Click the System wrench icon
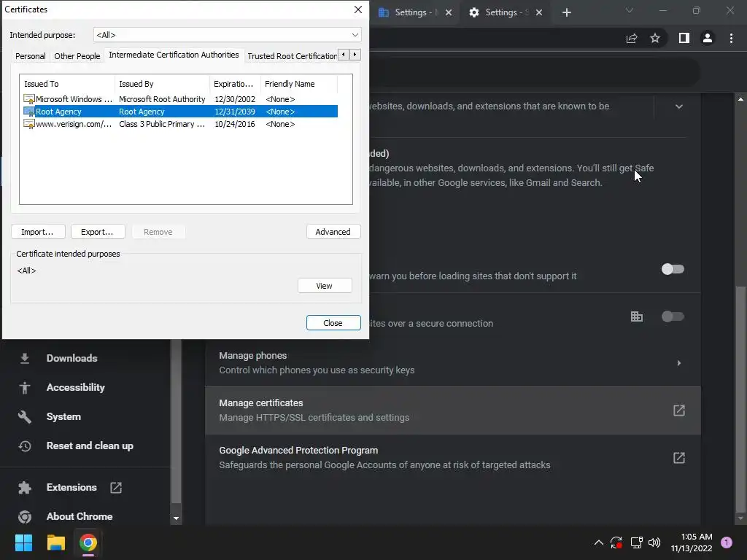The image size is (747, 560). point(25,416)
